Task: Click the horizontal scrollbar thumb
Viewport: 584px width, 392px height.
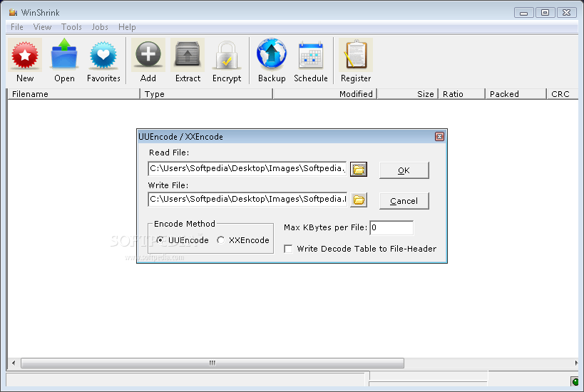Action: pos(212,363)
